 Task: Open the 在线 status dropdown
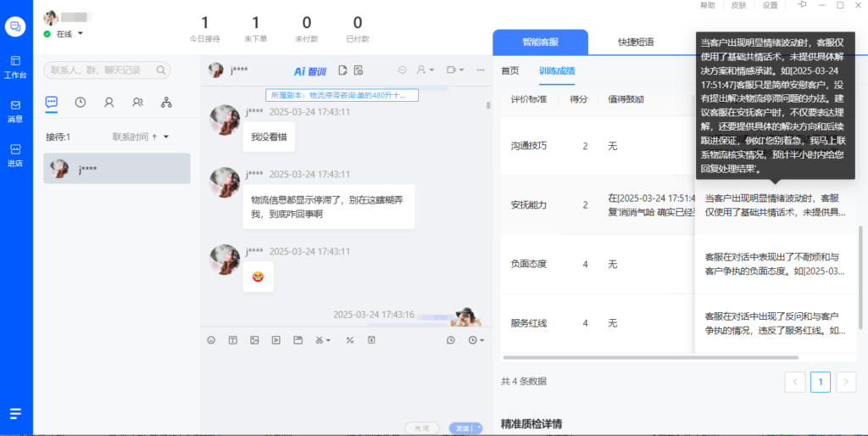click(81, 34)
